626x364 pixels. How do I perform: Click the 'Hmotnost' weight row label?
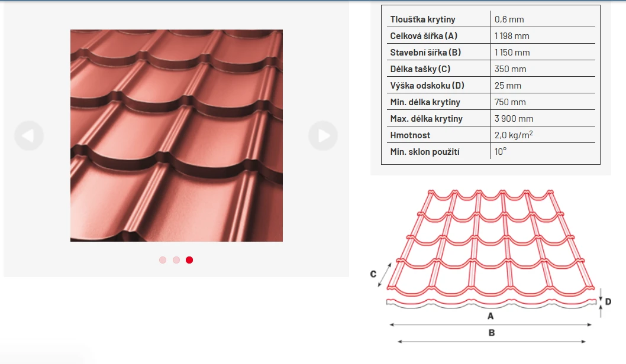pyautogui.click(x=410, y=135)
